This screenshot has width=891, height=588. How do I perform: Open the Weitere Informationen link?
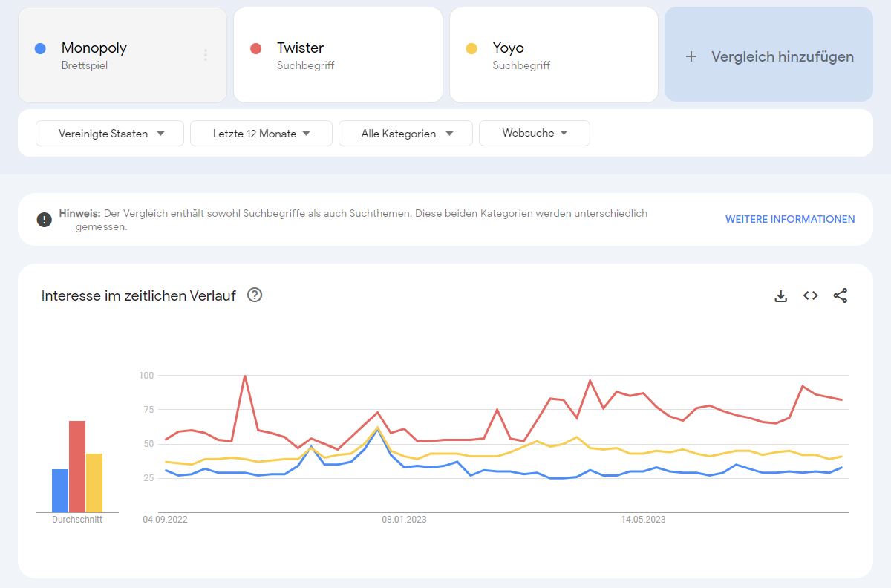click(789, 219)
